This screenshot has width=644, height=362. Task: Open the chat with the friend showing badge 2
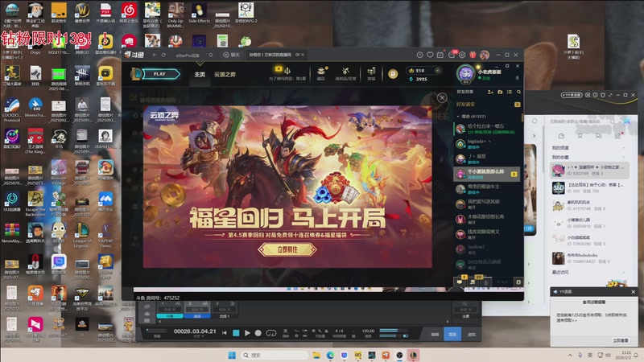click(x=487, y=174)
